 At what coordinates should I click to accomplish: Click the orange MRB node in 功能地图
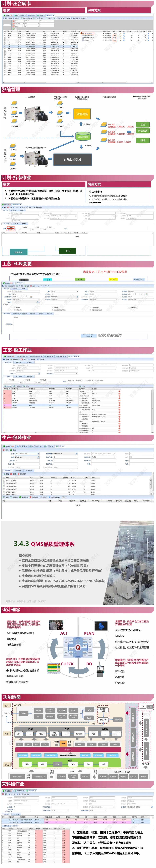pyautogui.click(x=63, y=744)
